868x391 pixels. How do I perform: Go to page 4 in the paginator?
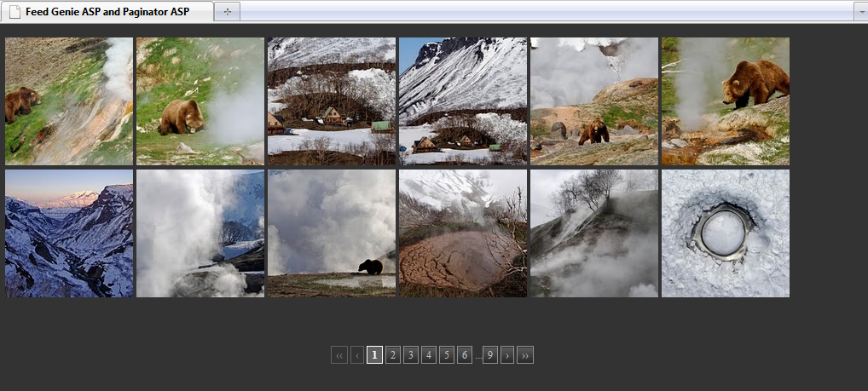point(429,355)
